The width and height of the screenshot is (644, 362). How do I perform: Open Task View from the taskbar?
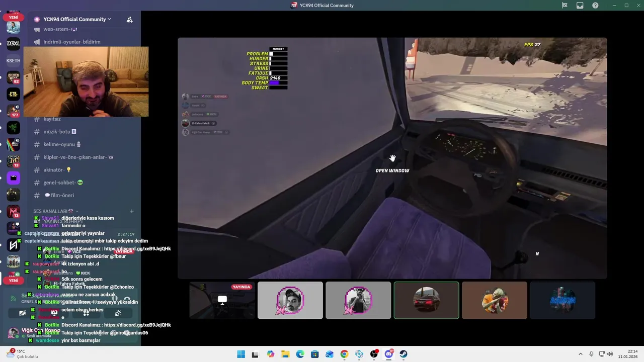coord(256,354)
